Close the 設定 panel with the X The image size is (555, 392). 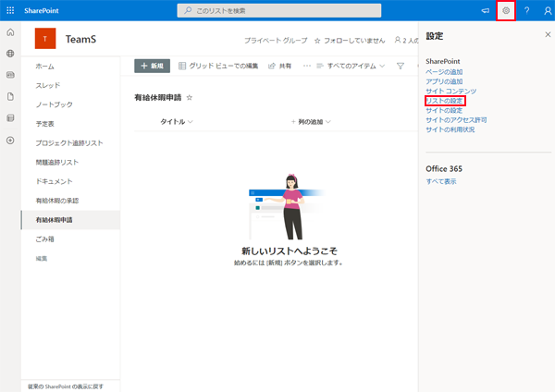click(548, 34)
